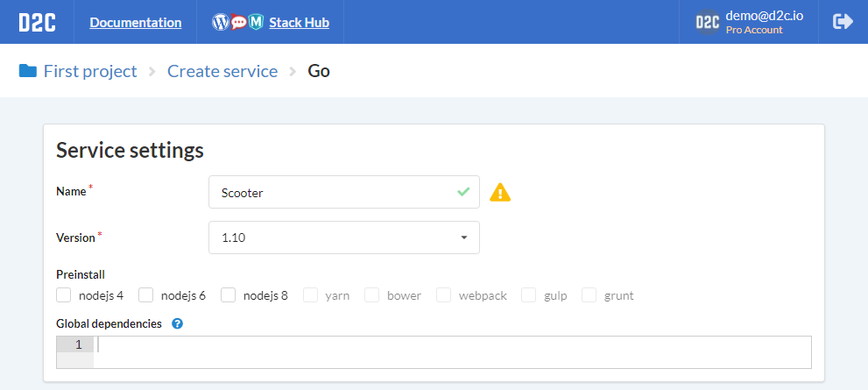Open the Global dependencies help icon
The image size is (868, 390).
[177, 323]
